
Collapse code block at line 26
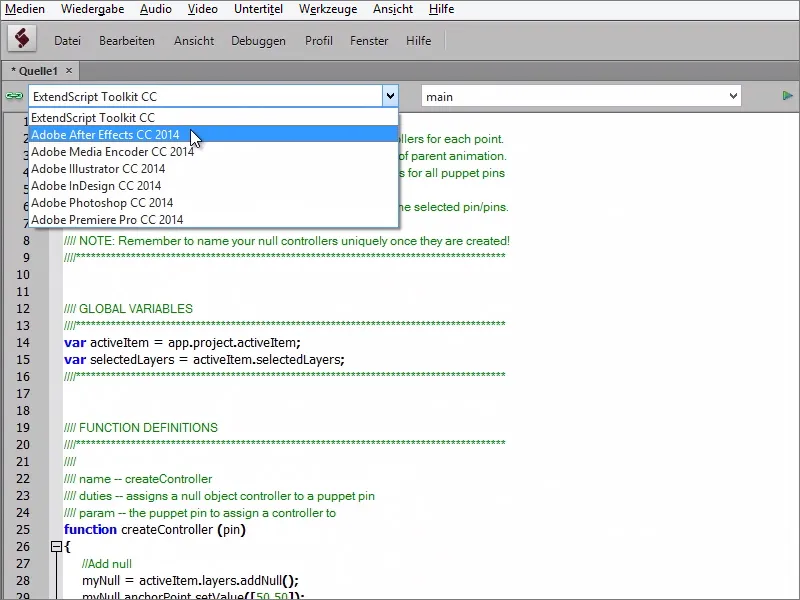point(56,547)
